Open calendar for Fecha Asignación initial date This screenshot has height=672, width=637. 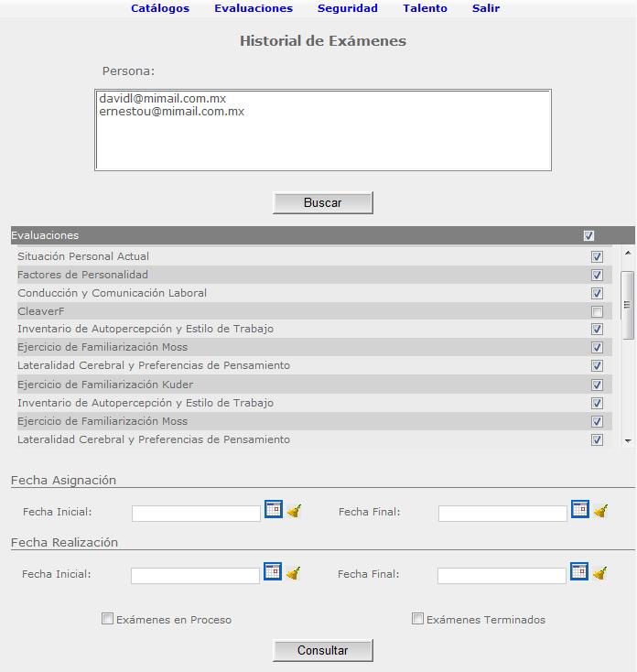[274, 509]
